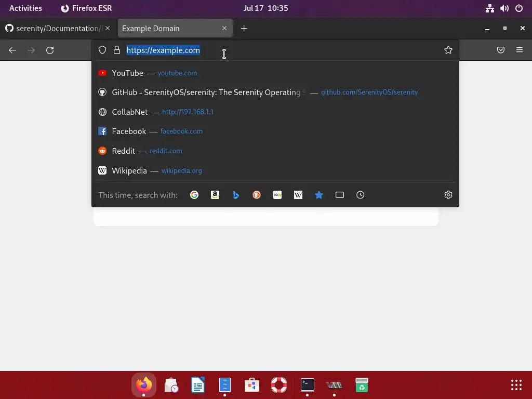Switch to the serenity/Documentation tab
This screenshot has height=399, width=532.
pos(58,28)
